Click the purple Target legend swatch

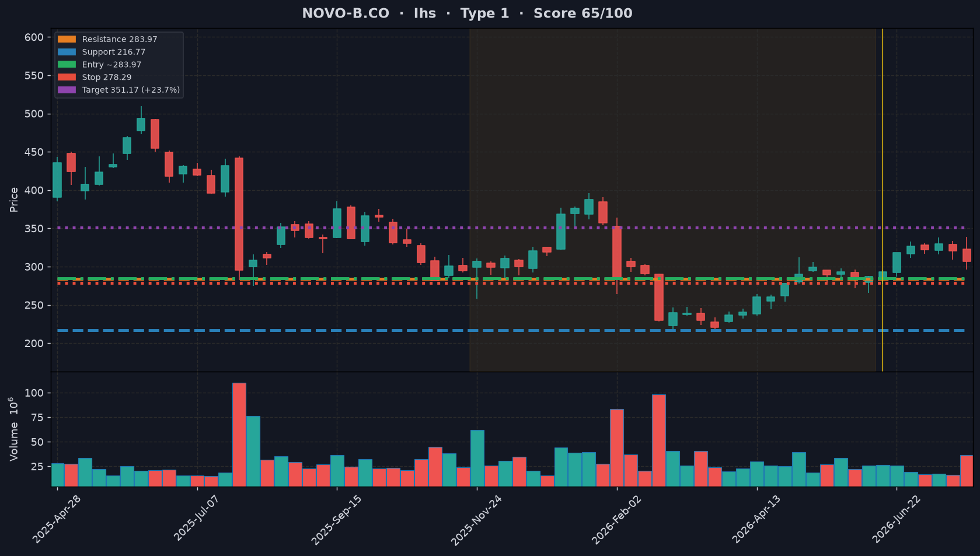pyautogui.click(x=67, y=90)
